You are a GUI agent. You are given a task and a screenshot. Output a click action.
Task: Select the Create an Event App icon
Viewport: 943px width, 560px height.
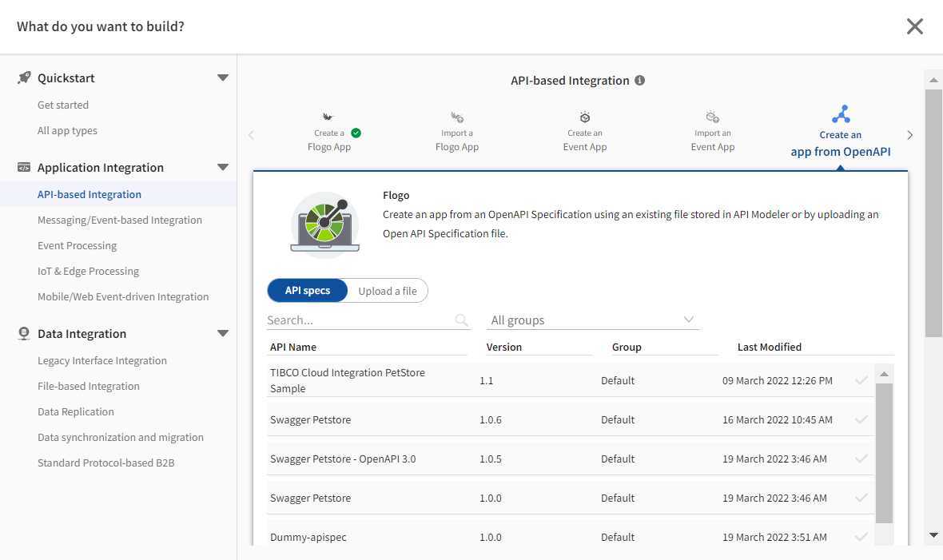585,117
